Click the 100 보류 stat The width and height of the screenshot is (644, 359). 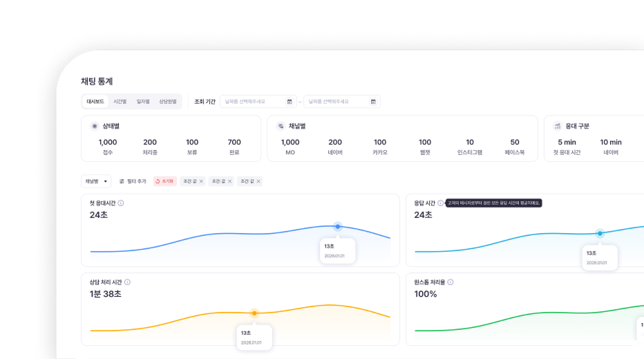pyautogui.click(x=192, y=147)
